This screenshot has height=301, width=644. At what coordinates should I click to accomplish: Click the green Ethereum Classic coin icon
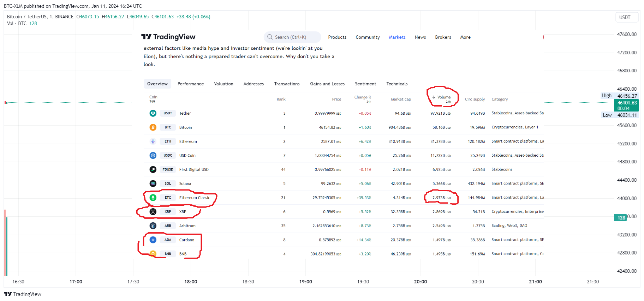tap(153, 198)
